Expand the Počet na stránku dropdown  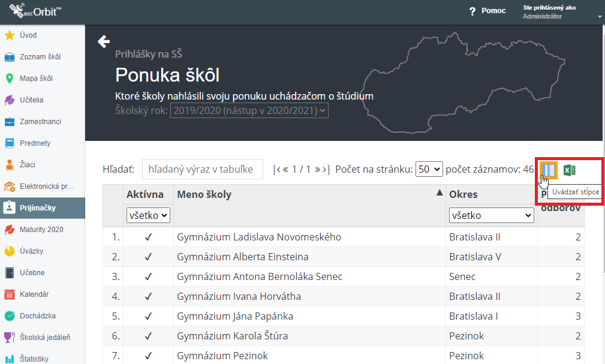(x=429, y=169)
